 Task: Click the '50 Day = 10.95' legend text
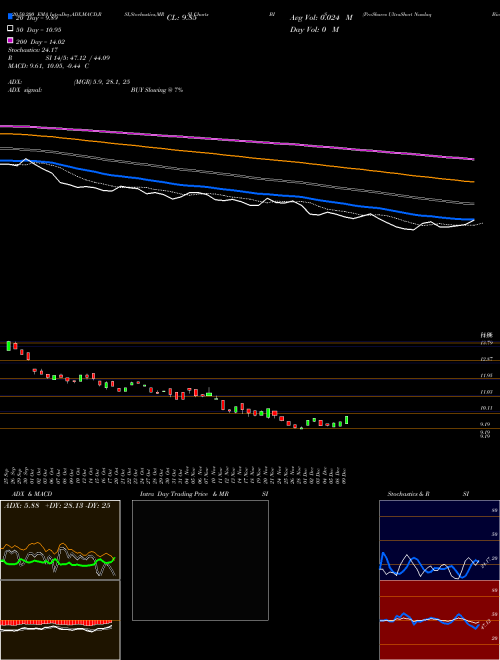[x=39, y=30]
